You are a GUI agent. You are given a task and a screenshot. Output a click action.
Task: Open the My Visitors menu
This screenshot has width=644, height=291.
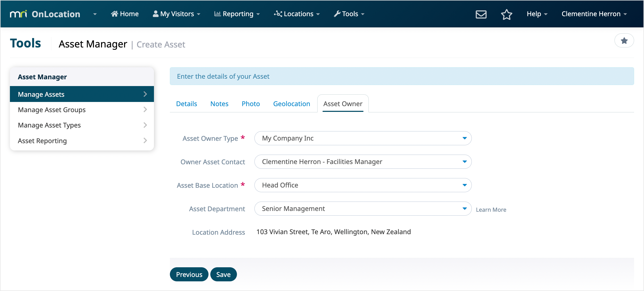click(x=176, y=14)
